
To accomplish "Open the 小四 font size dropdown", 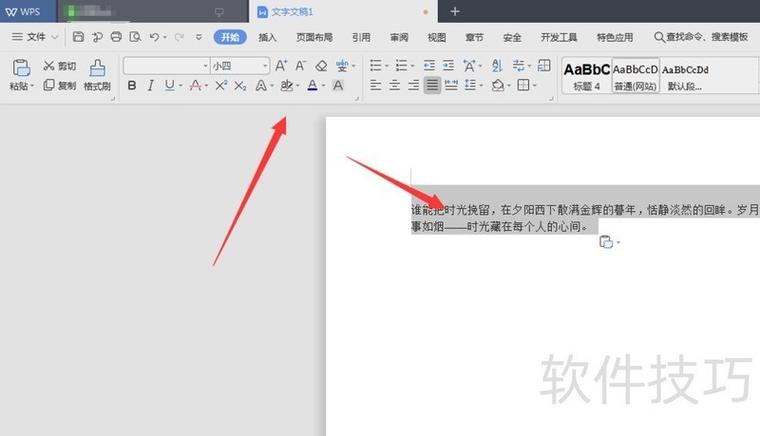I will [x=265, y=65].
